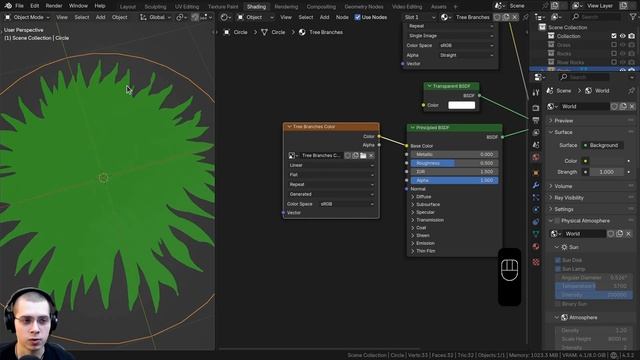Click new material copy icon in node header
Screen dimensions: 640x360
click(506, 17)
